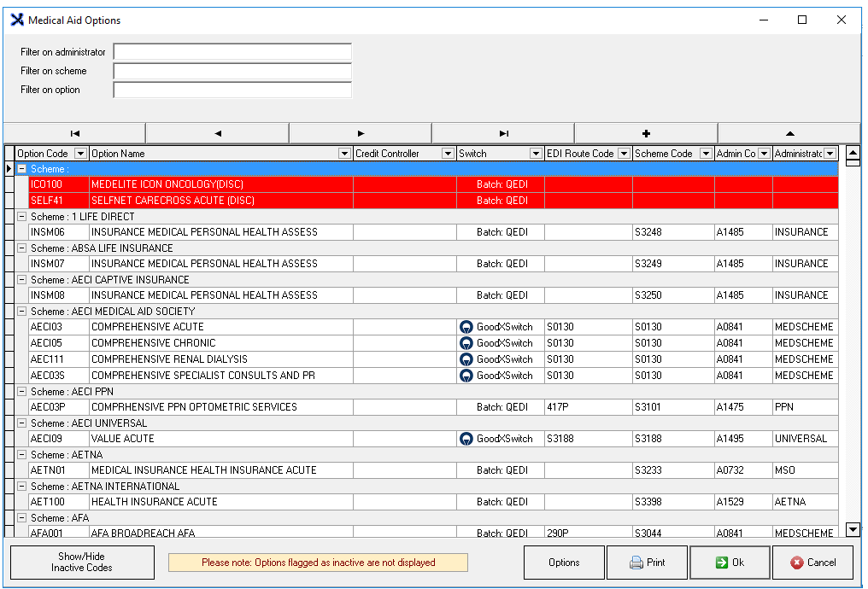Image resolution: width=868 pixels, height=589 pixels.
Task: Jump to last record navigator button
Action: click(503, 133)
